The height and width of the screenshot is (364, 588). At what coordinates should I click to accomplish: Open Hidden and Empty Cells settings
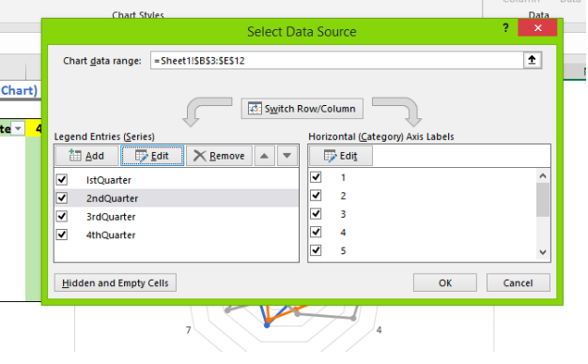[116, 282]
